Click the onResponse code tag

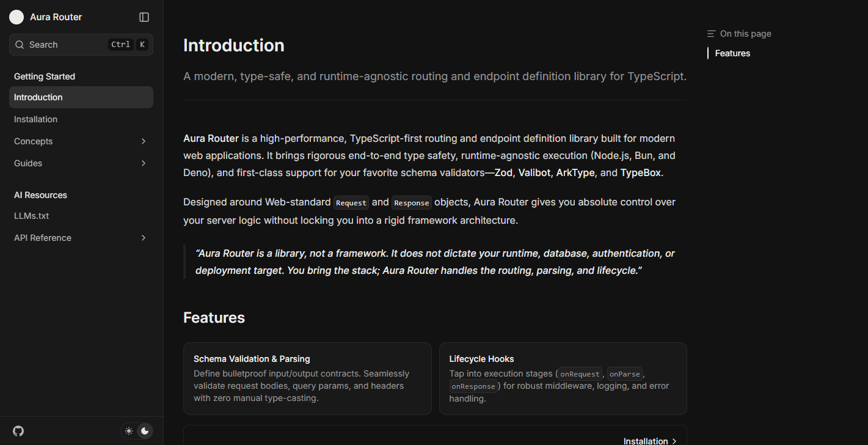[x=473, y=386]
